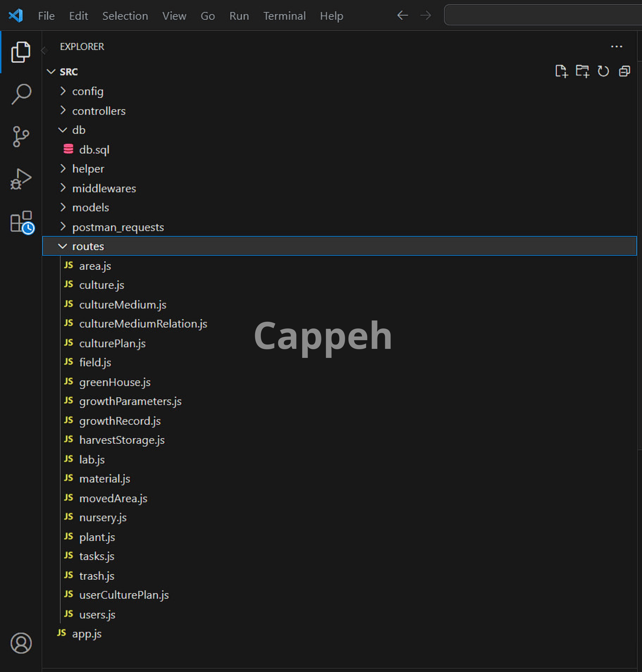The width and height of the screenshot is (642, 672).
Task: Open the cultureMediumRelation.js file
Action: click(143, 323)
